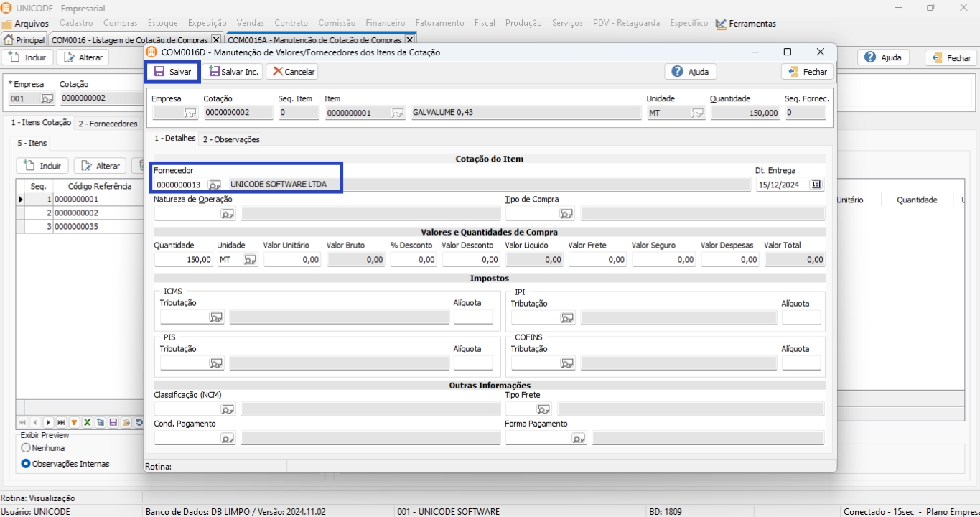
Task: Open the Tipo Frete lookup selector
Action: coord(543,409)
